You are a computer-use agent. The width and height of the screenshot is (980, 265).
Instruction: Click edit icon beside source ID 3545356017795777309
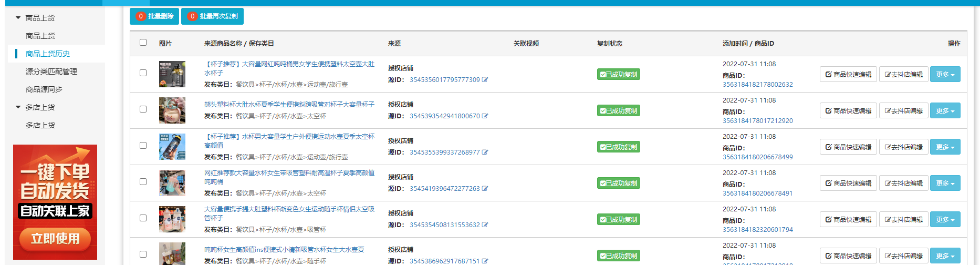click(x=485, y=80)
